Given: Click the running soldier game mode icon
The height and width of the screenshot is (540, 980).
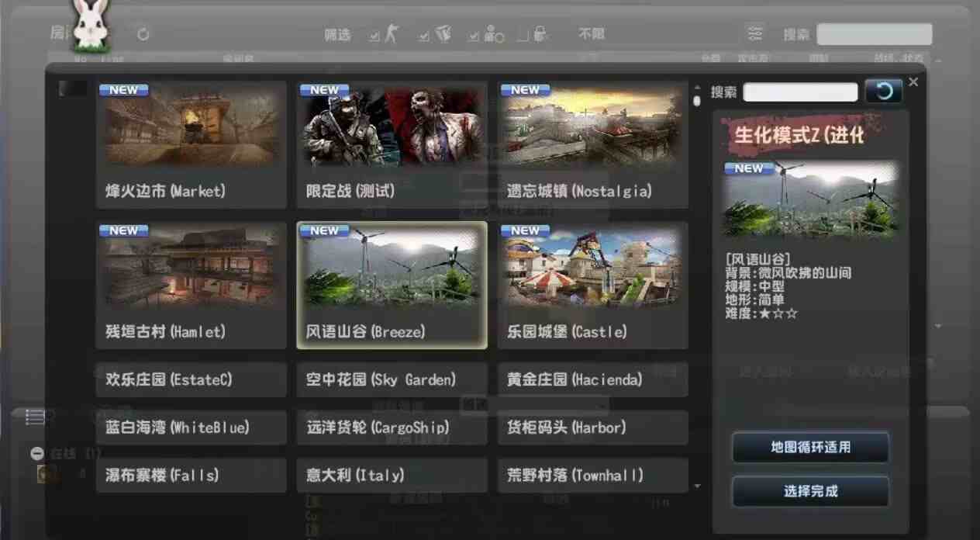Looking at the screenshot, I should (x=392, y=33).
